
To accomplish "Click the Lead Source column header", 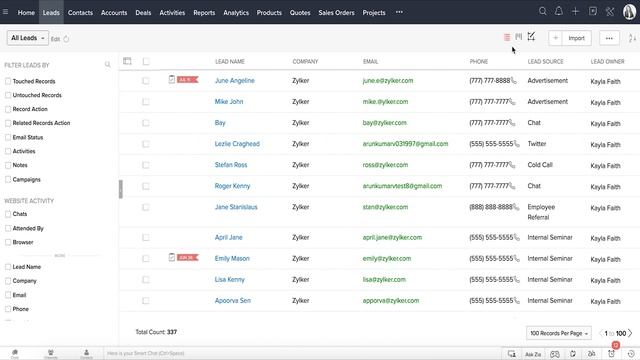I will tap(545, 61).
